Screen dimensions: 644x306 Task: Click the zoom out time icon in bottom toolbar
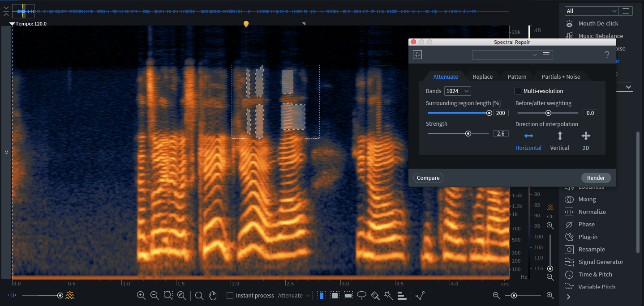[155, 295]
